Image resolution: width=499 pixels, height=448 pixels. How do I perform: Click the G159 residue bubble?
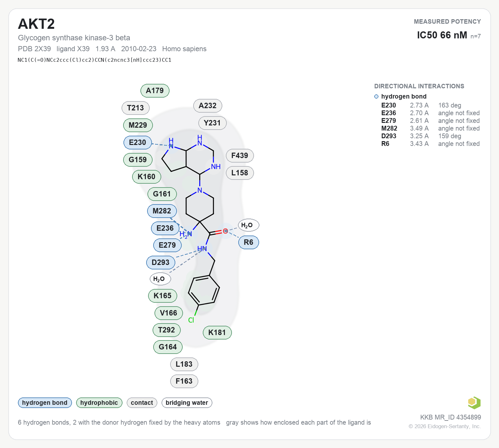tap(138, 160)
